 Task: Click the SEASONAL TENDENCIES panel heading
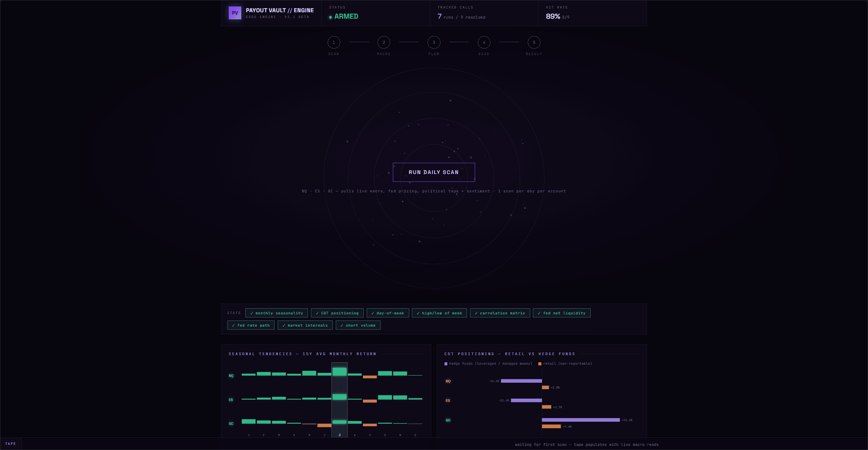pos(302,354)
